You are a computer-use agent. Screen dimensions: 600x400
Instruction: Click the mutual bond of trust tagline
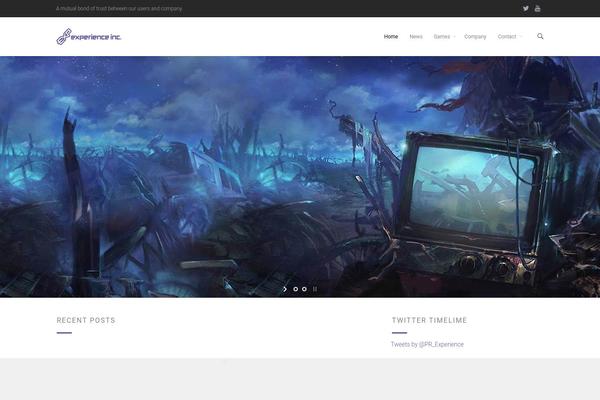pyautogui.click(x=119, y=8)
